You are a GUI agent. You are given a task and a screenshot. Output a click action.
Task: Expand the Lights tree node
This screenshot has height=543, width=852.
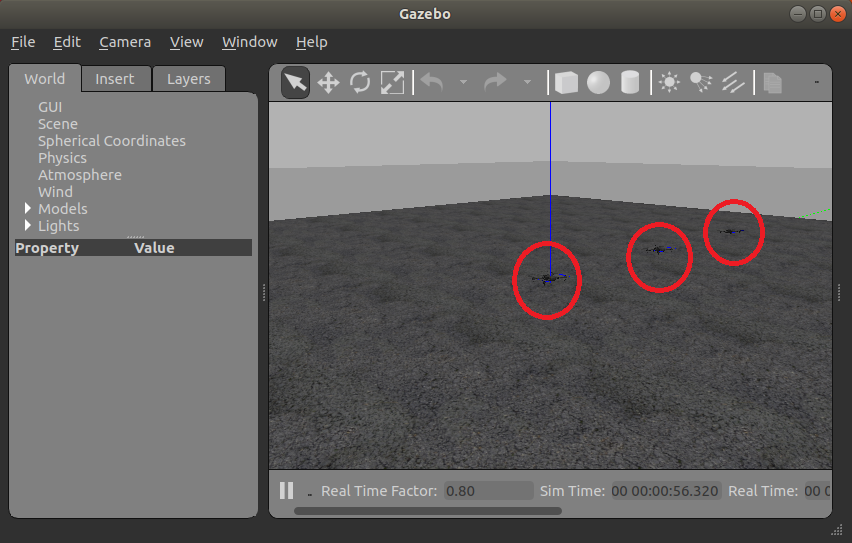point(28,225)
